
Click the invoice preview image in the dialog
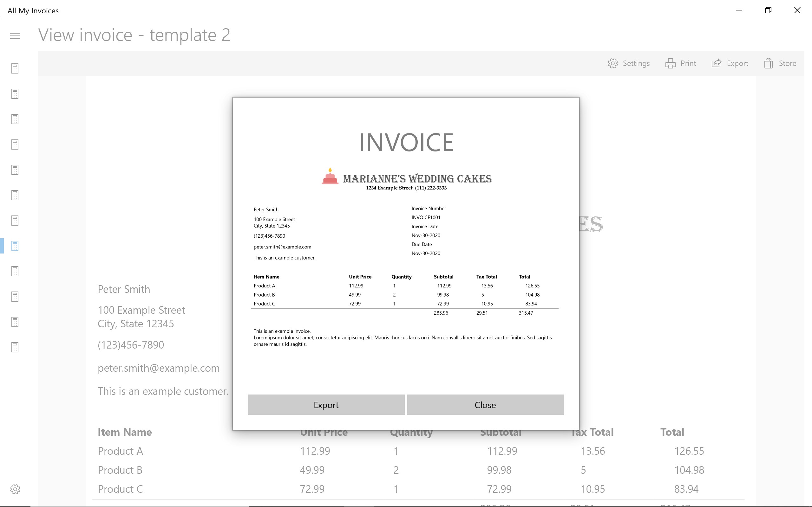coord(405,235)
